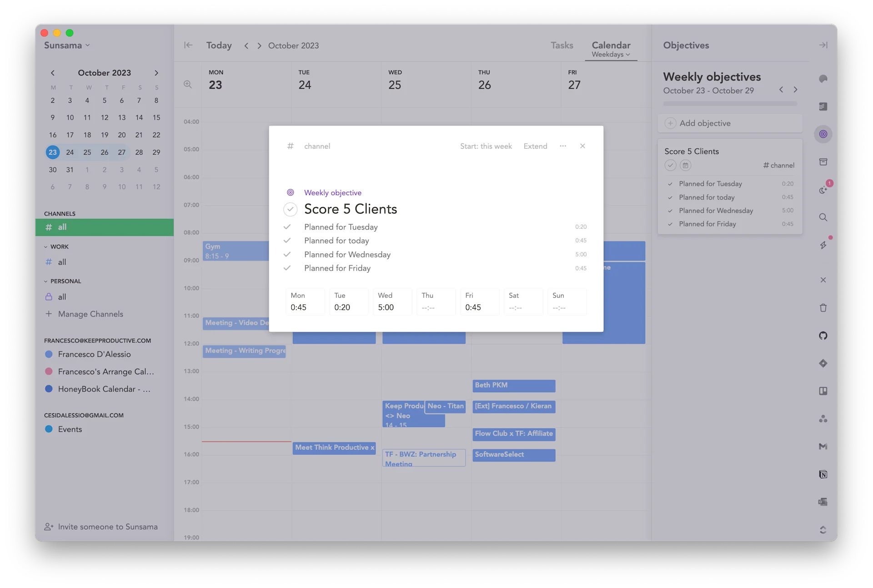Collapse the WORK channels section

point(45,246)
